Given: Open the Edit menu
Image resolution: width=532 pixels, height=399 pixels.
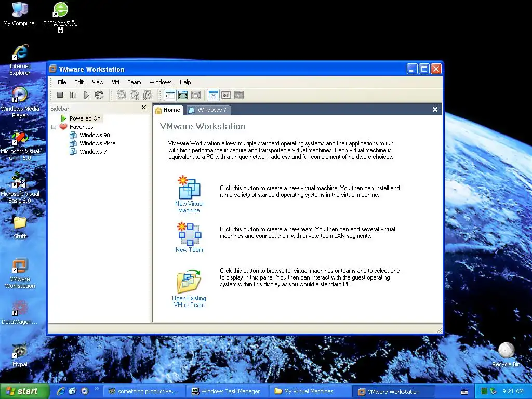Looking at the screenshot, I should click(79, 82).
